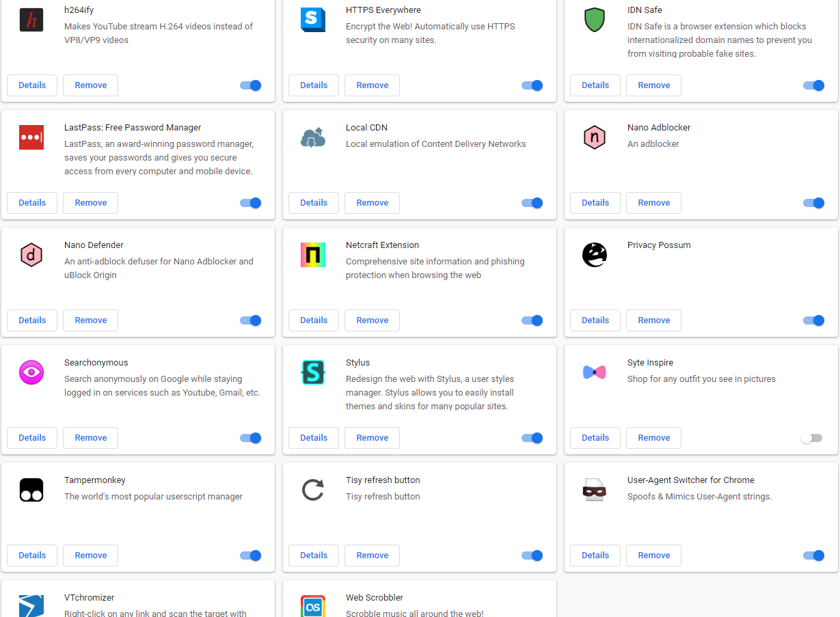Click the User-Agent Switcher masked icon
Screen dimensions: 840x617
595,491
